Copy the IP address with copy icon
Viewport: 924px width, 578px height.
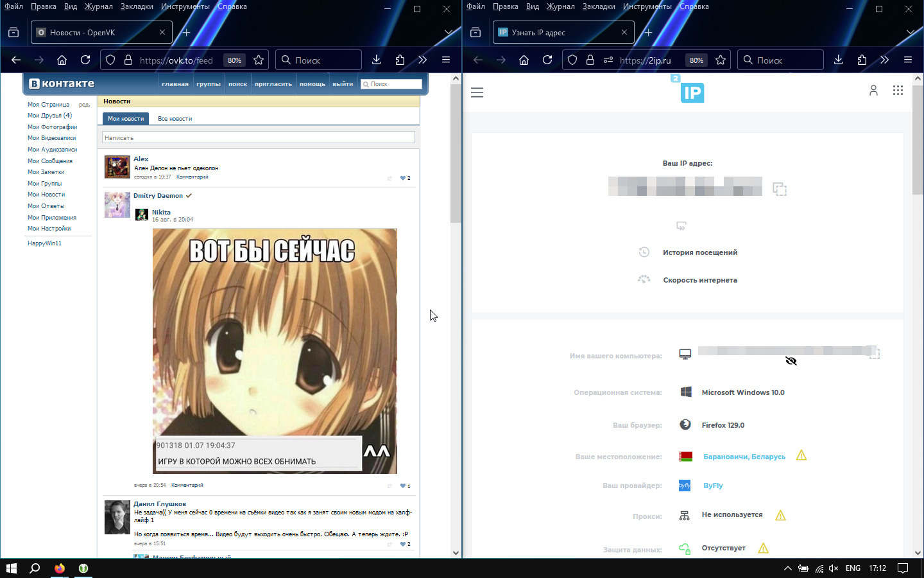click(780, 189)
